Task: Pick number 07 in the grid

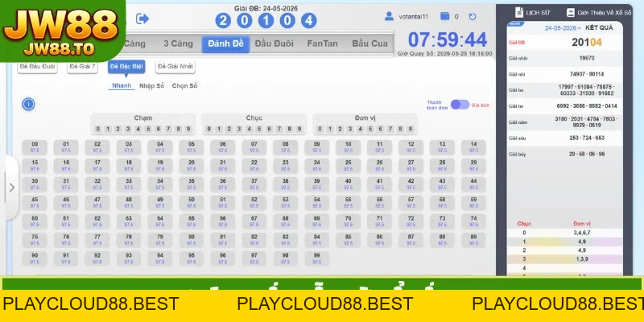Action: 254,147
